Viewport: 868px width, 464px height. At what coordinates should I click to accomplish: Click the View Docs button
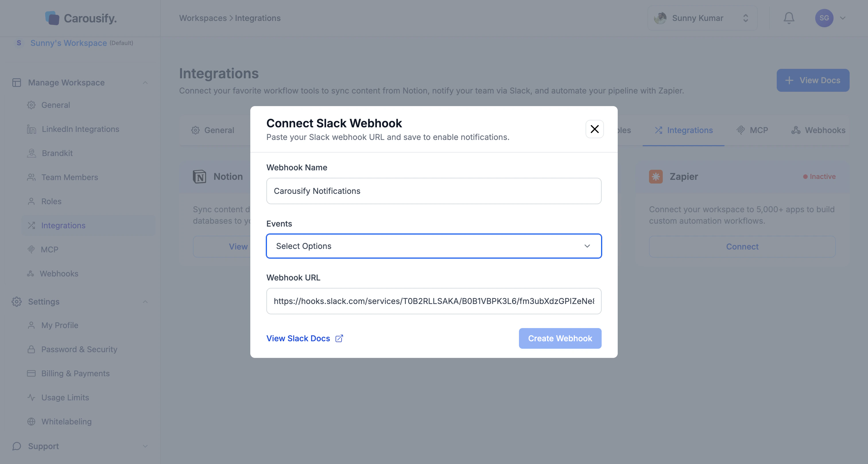tap(813, 81)
